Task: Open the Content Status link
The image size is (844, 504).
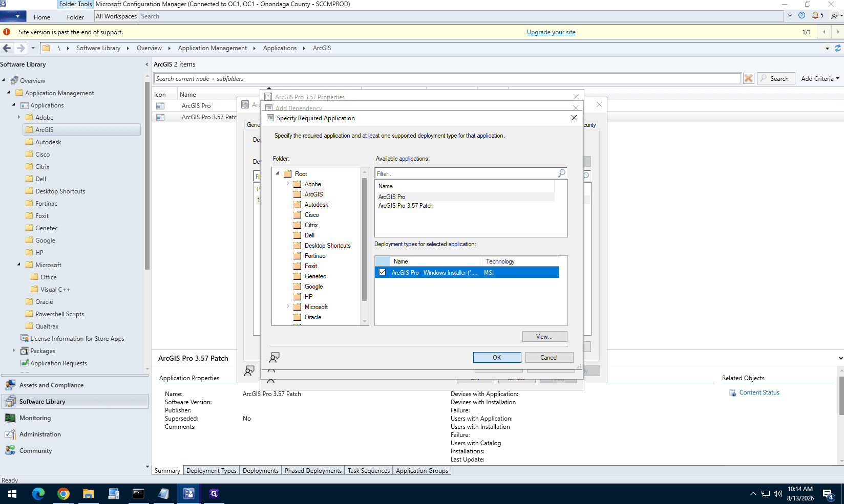Action: 759,392
